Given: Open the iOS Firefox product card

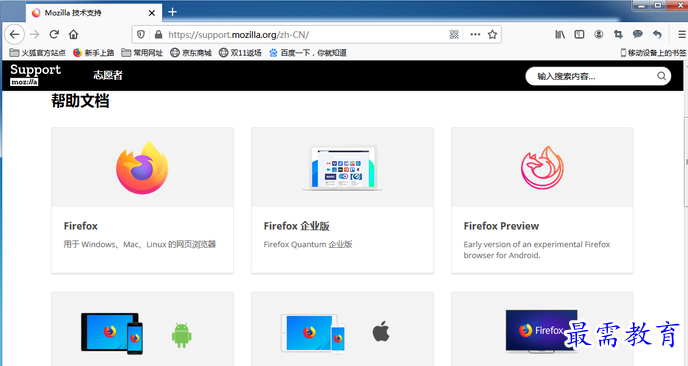Looking at the screenshot, I should pos(342,329).
